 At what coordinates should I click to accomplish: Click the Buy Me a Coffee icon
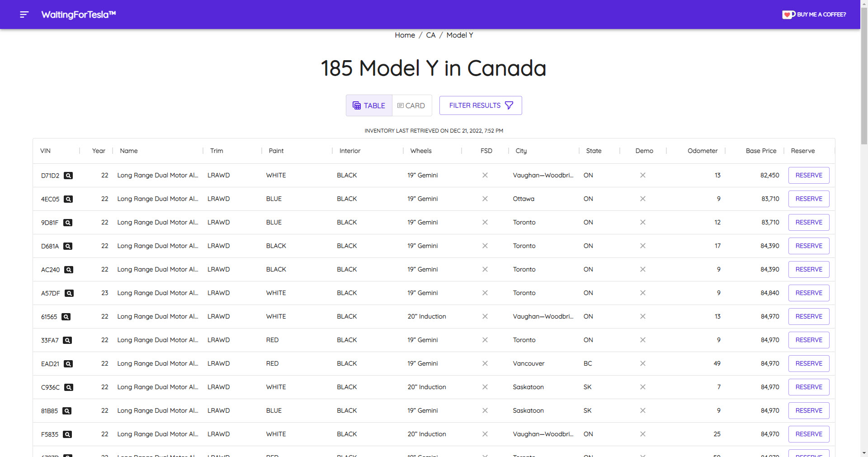tap(788, 14)
